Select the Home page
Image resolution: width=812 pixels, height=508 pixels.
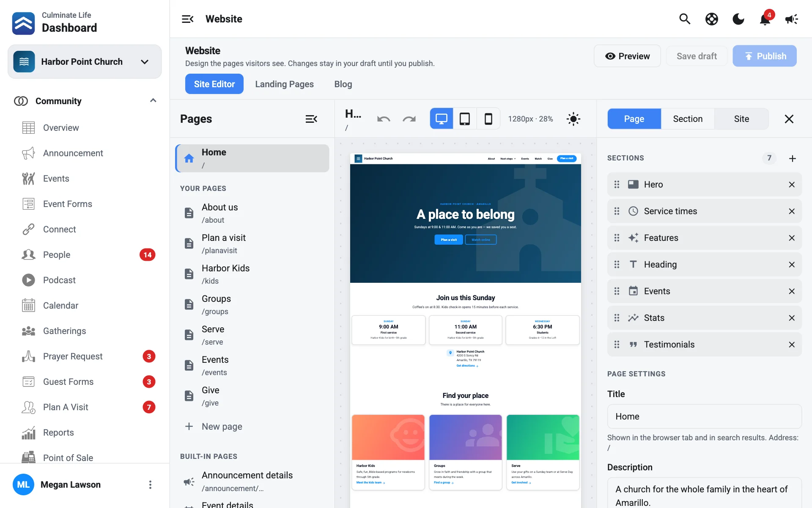point(252,158)
